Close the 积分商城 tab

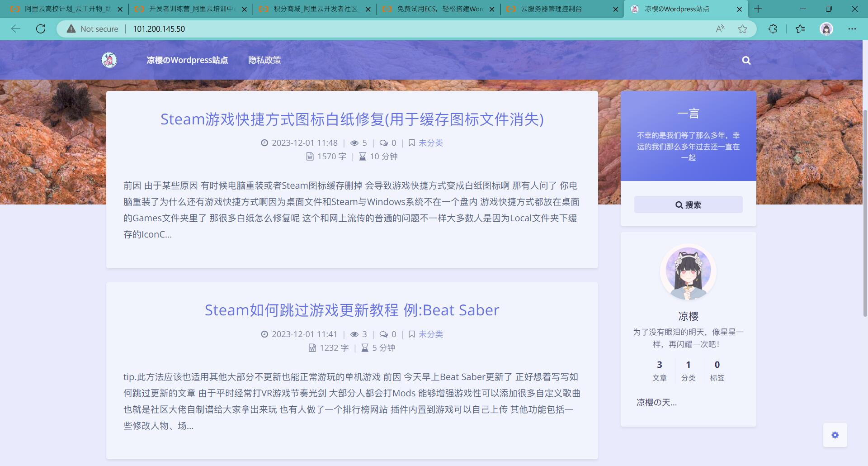coord(368,9)
